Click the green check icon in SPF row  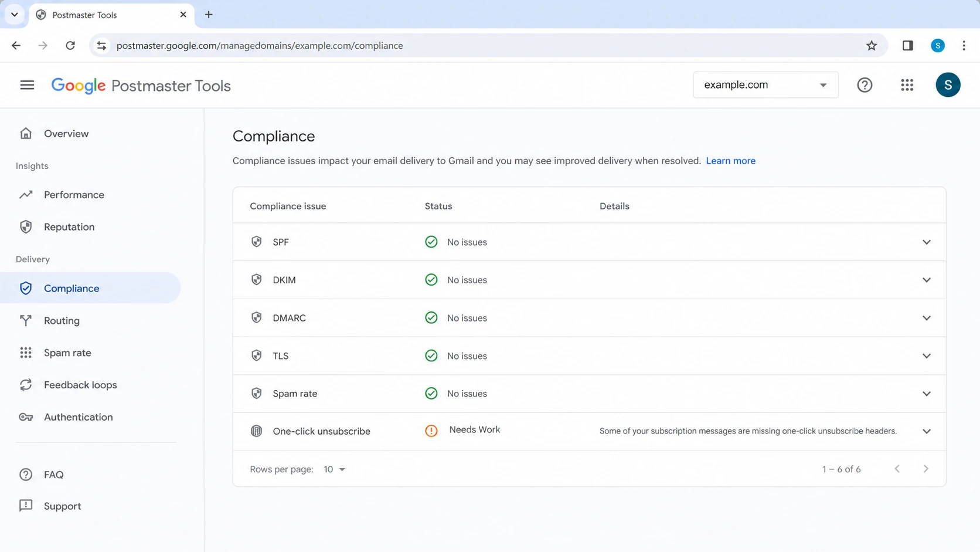pos(431,242)
